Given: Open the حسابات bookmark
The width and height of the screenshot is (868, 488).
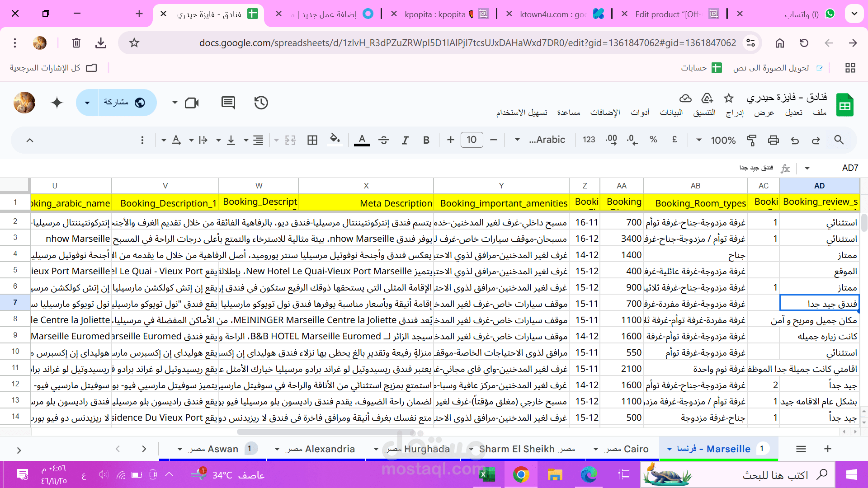Looking at the screenshot, I should pos(701,68).
